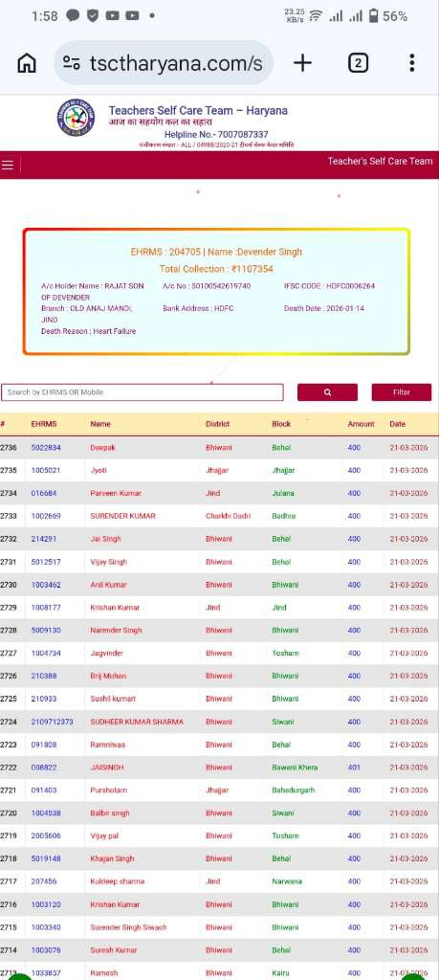Click the IFSC CODE HDFC0006264 text
Image resolution: width=439 pixels, height=980 pixels.
pos(329,285)
